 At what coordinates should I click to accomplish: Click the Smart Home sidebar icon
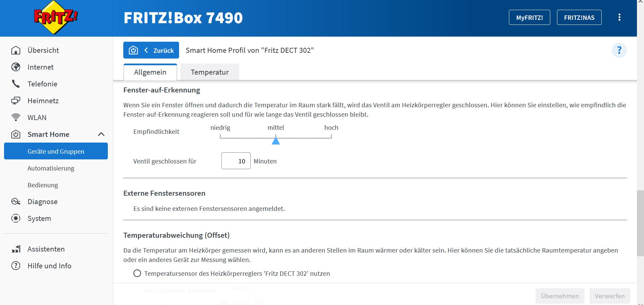[x=16, y=134]
